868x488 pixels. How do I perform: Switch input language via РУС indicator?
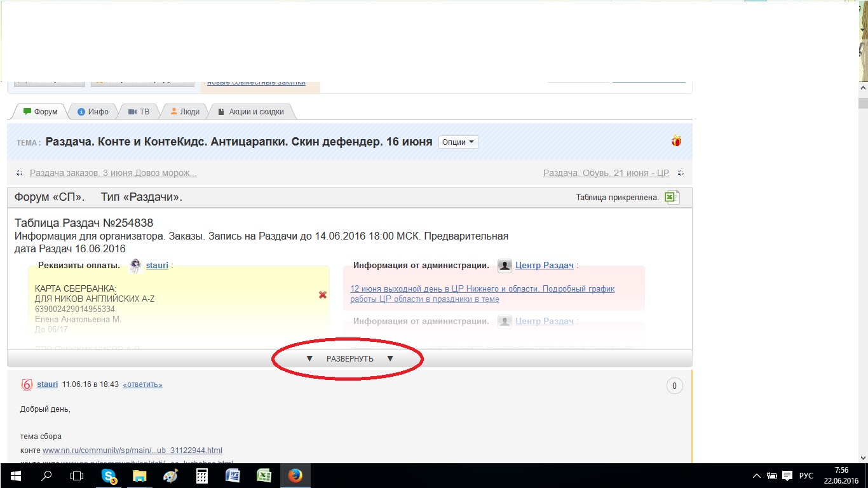[x=806, y=476]
